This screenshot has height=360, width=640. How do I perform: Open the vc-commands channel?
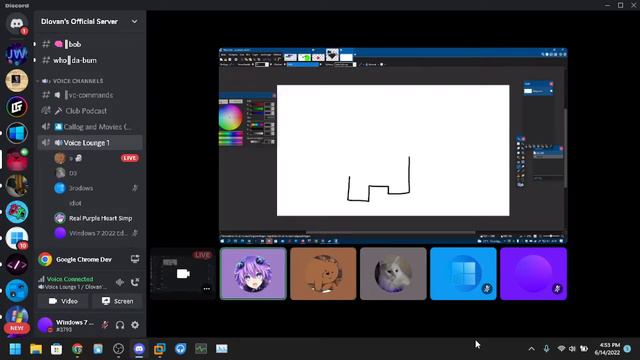pyautogui.click(x=89, y=95)
